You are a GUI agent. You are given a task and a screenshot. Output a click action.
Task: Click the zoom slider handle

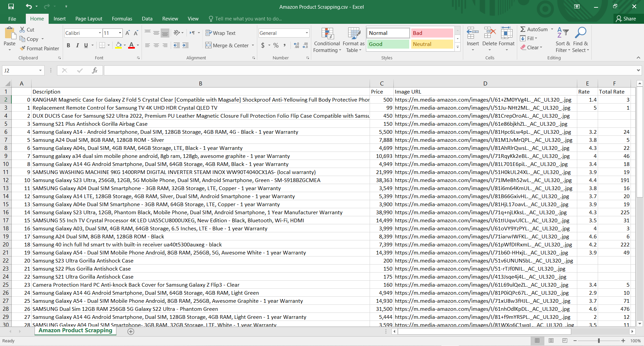(x=599, y=341)
